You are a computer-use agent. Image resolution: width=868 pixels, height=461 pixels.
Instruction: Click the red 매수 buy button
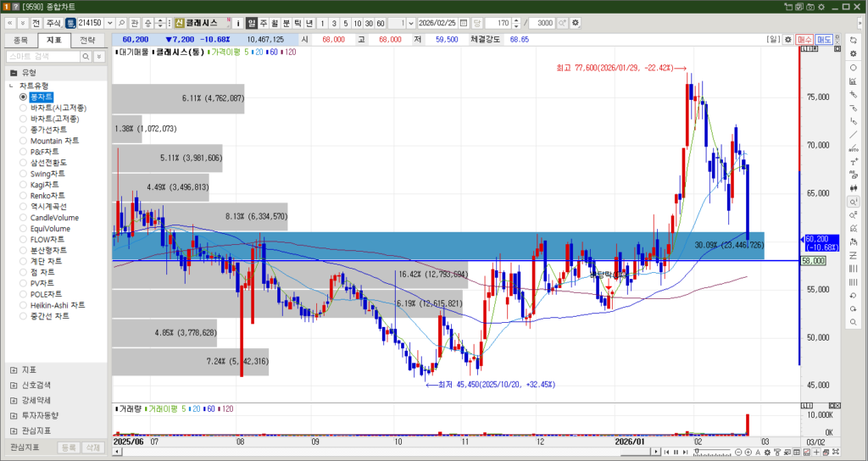(x=806, y=40)
